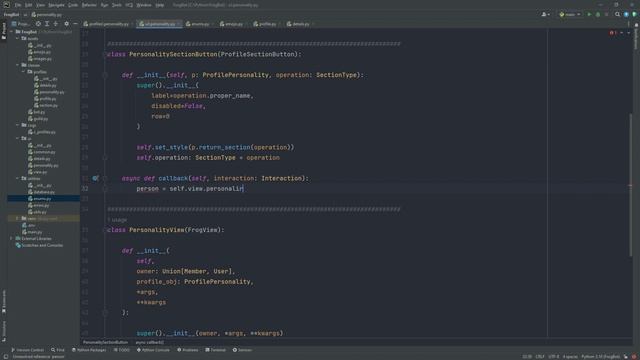Expand the External Libraries node
This screenshot has width=640, height=360.
point(12,238)
